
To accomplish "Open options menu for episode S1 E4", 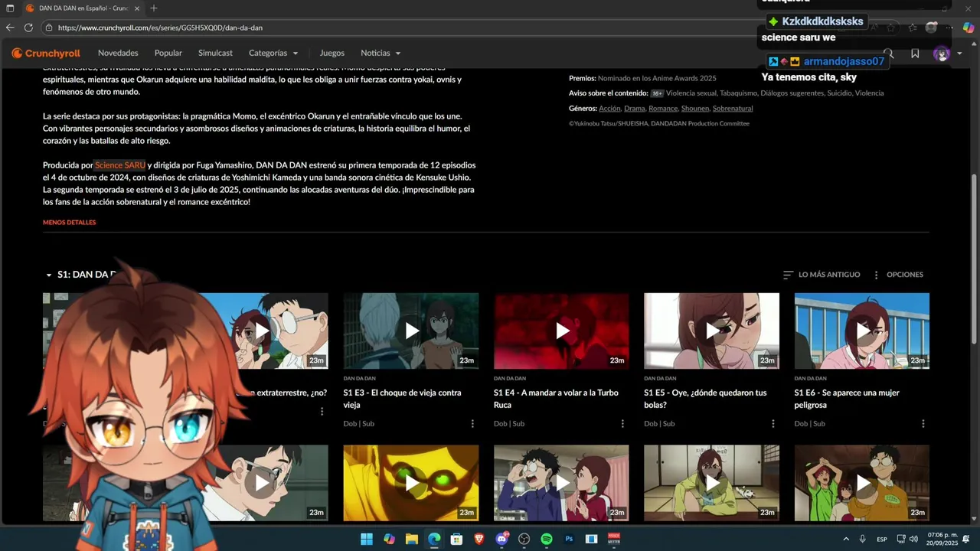I will coord(622,423).
